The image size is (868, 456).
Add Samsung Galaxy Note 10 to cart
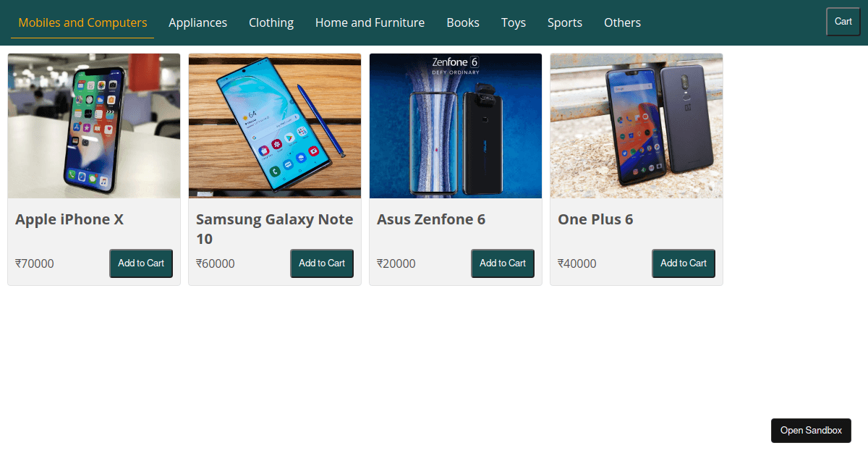click(322, 263)
